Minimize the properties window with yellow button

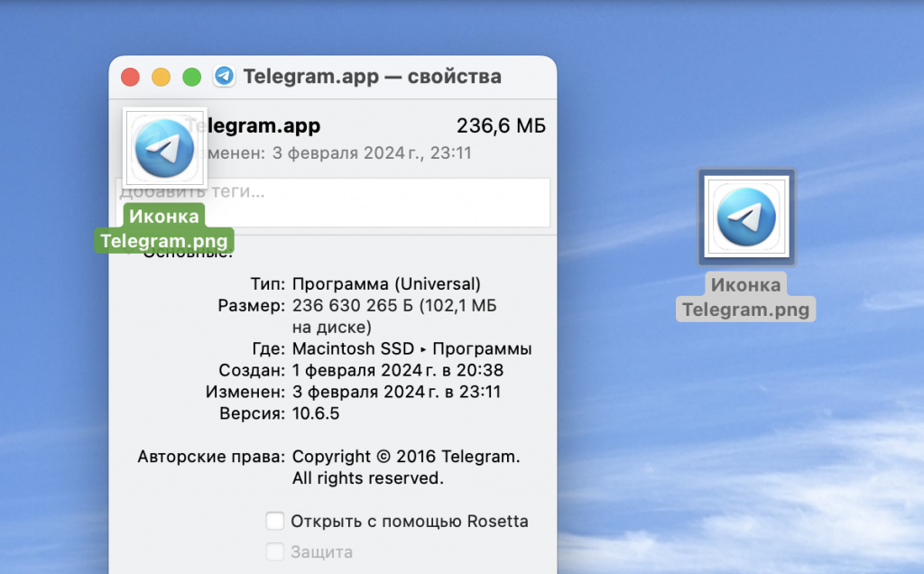(x=161, y=77)
